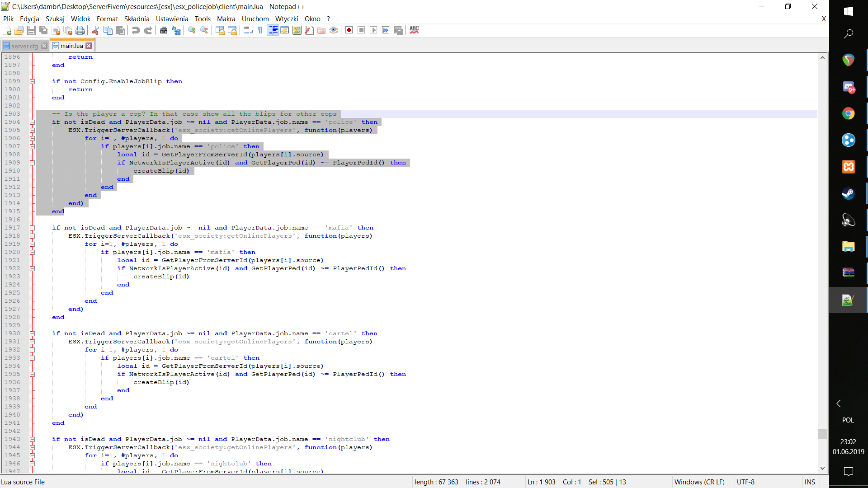Screen dimensions: 868x488
Task: Open Find with binoculars icon
Action: coord(164,30)
